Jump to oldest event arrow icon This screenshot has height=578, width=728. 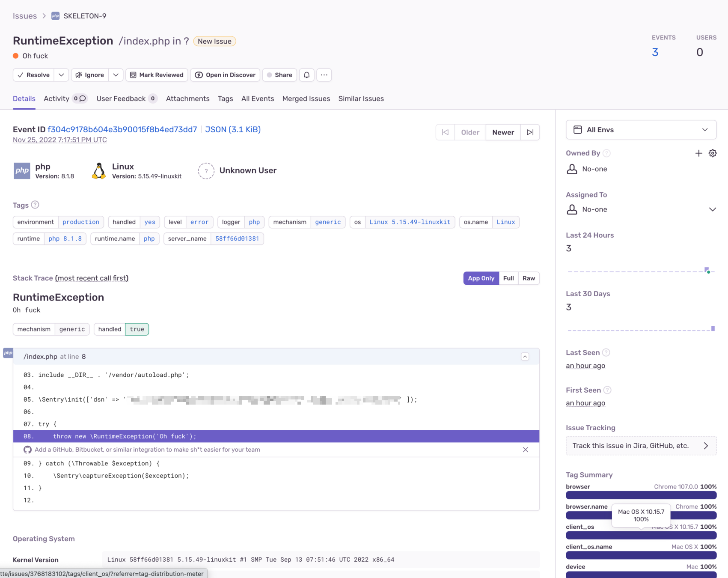point(446,132)
